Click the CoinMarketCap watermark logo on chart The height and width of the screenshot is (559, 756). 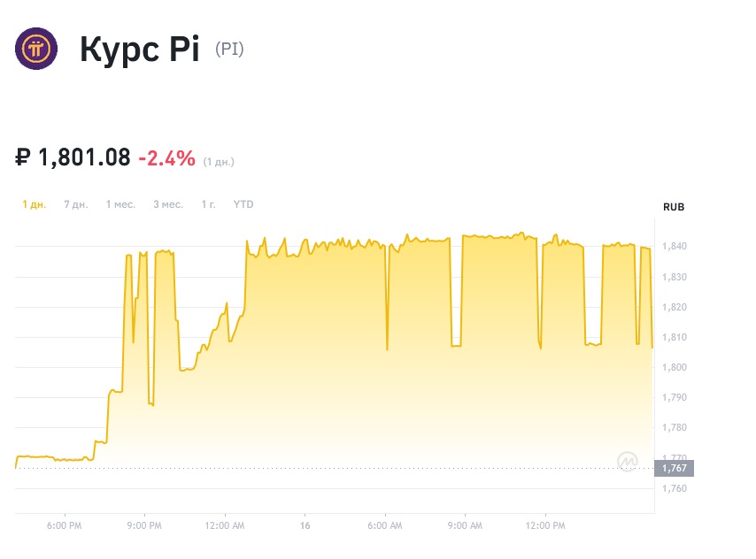click(x=629, y=460)
